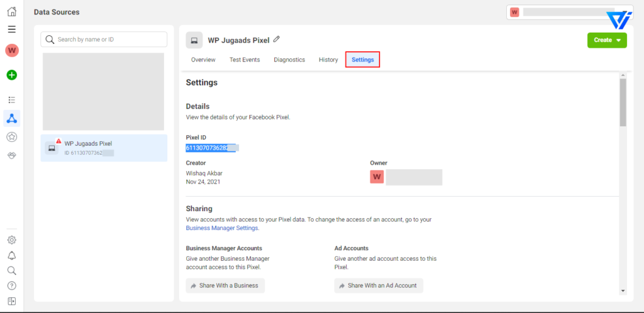Click the Ad Accounts heading
Viewport: 644px width, 313px height.
[351, 248]
